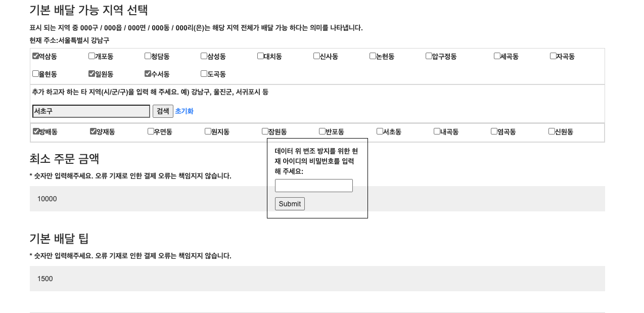Check the 개포동 checkbox
Screen dimensions: 644x313
point(91,56)
